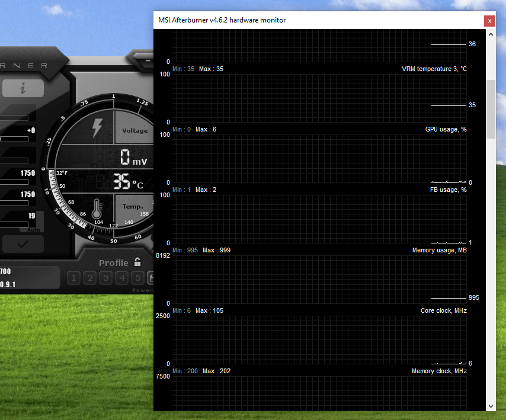Click the 'Memory clock, MHz' label
The image size is (506, 420).
[x=439, y=371]
